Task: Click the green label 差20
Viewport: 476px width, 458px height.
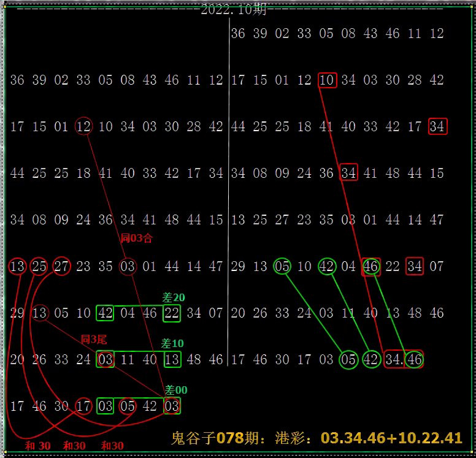Action: click(174, 297)
